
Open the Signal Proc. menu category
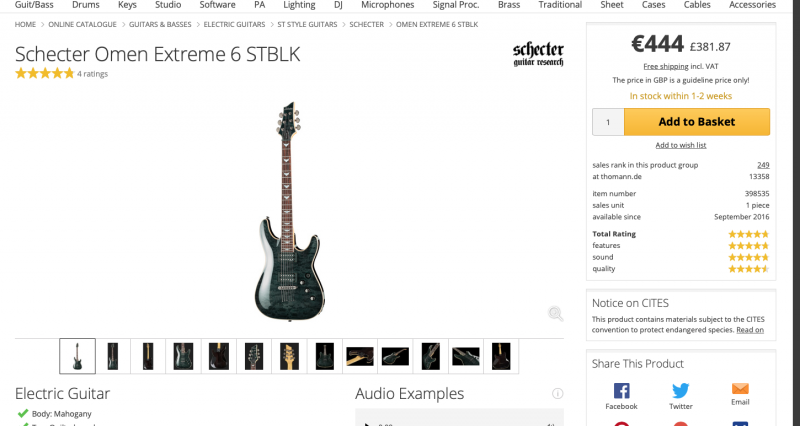pos(456,5)
